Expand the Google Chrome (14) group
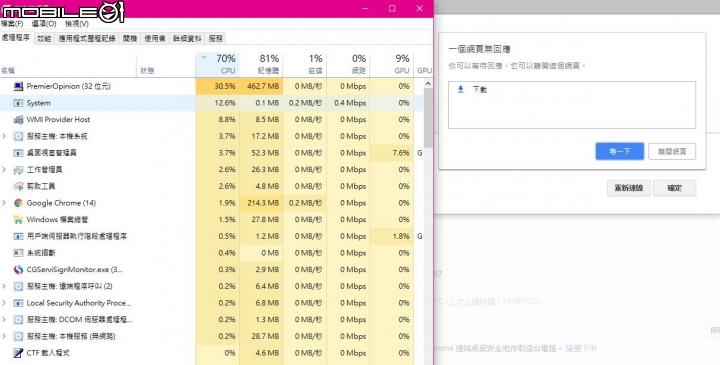720x365 pixels. (4, 203)
